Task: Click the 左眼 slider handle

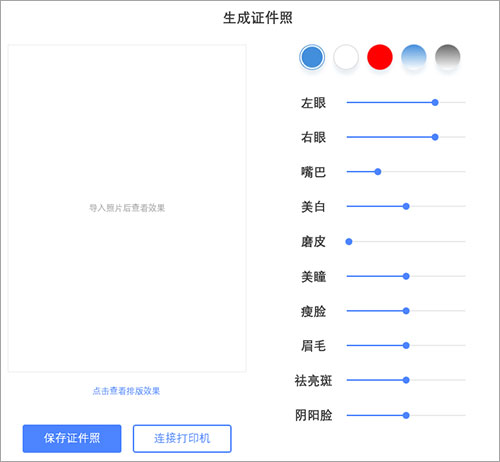Action: point(435,102)
